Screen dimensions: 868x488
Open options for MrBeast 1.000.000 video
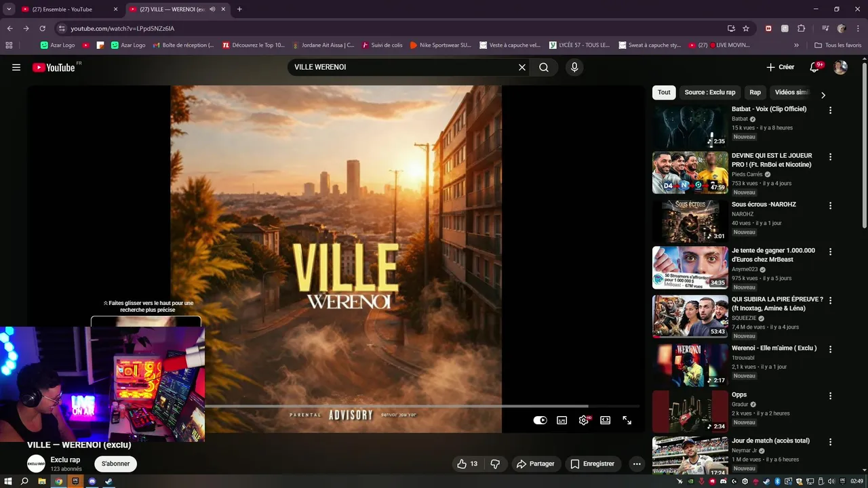click(830, 251)
